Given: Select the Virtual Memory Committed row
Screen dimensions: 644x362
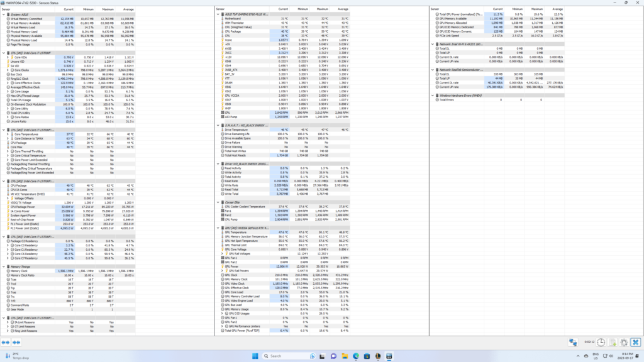Looking at the screenshot, I should pyautogui.click(x=69, y=19).
